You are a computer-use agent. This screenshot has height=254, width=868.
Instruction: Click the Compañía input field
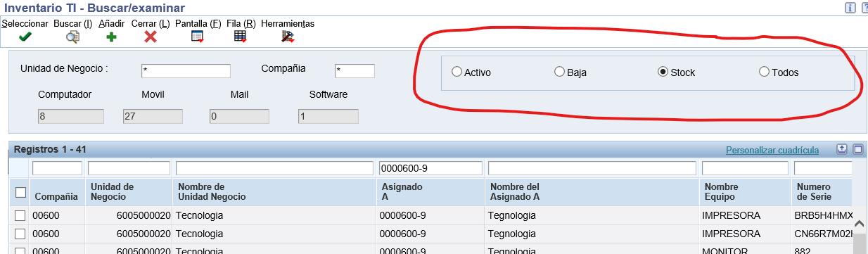pos(355,71)
